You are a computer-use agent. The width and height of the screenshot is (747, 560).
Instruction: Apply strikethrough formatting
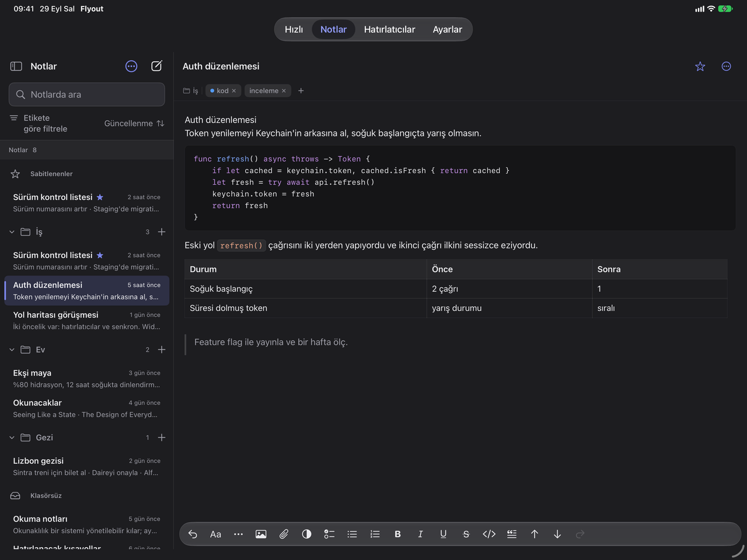[x=466, y=534]
